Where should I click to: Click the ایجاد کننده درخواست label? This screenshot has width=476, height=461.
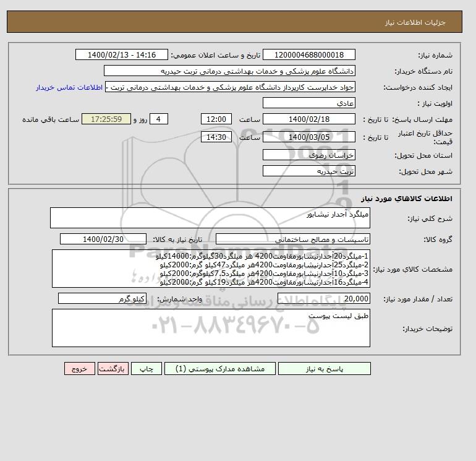click(418, 87)
